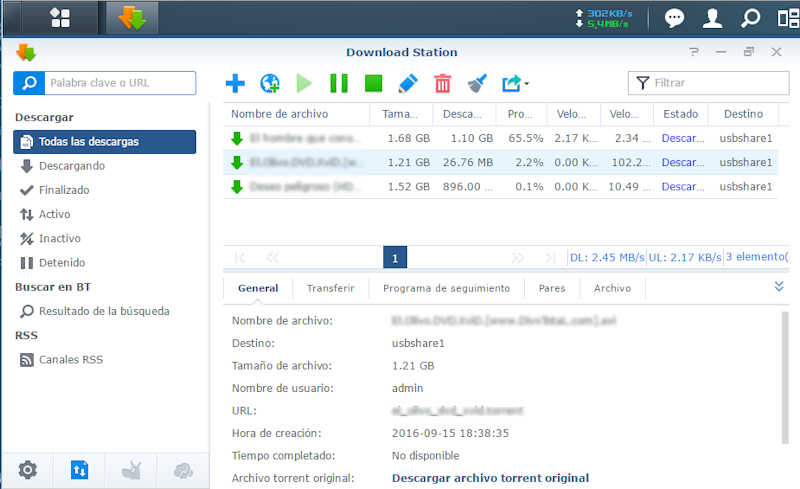Switch to the Transferir tab

point(331,288)
